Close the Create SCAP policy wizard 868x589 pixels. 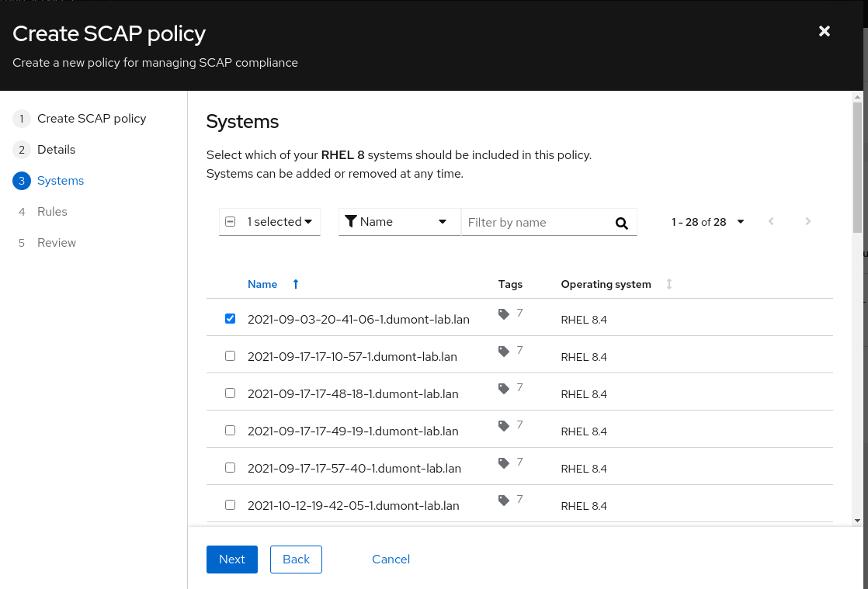(x=825, y=31)
